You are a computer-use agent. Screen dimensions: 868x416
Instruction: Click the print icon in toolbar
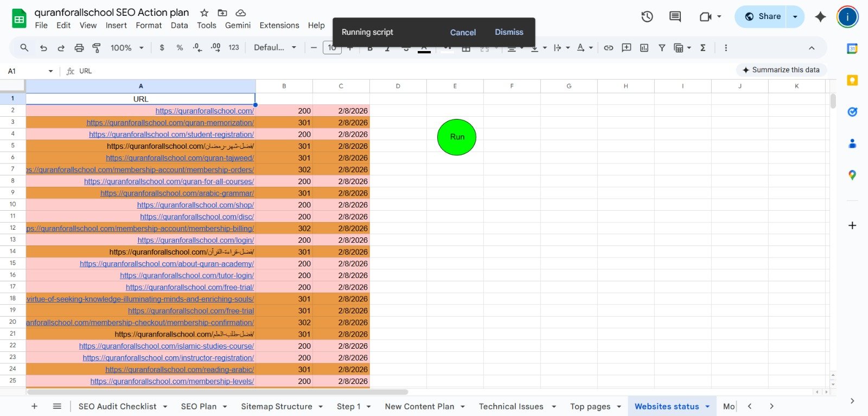click(79, 48)
